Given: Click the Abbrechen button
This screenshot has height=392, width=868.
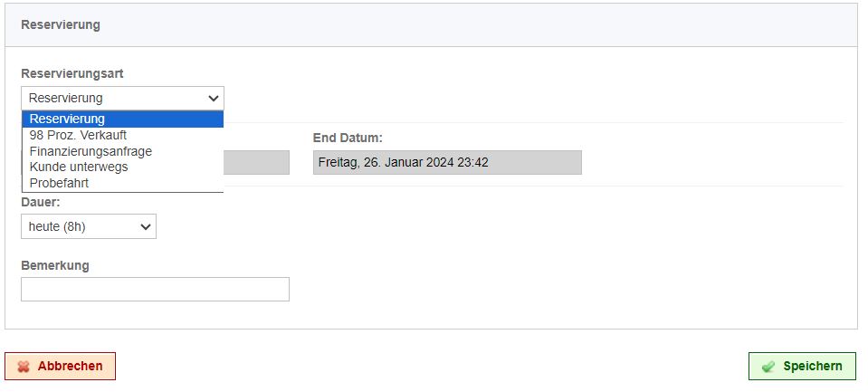Looking at the screenshot, I should click(x=60, y=367).
